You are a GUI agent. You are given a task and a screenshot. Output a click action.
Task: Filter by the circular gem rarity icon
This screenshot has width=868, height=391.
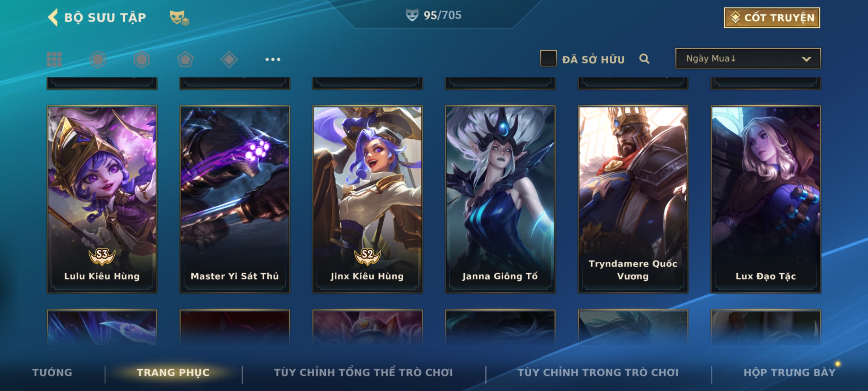[98, 59]
